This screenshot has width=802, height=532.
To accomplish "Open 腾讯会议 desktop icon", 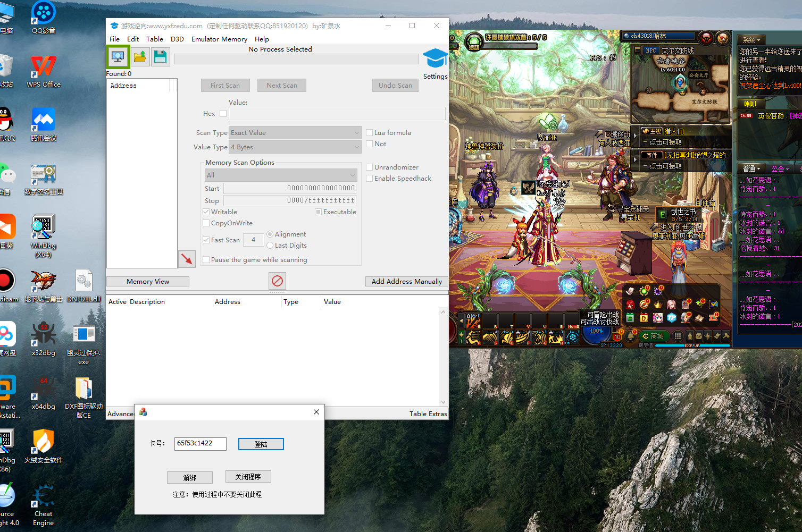I will point(44,125).
